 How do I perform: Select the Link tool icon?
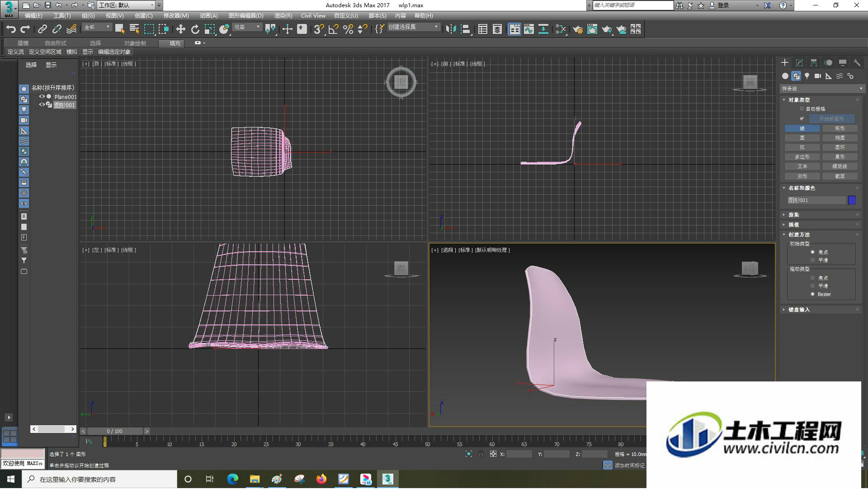(x=42, y=29)
